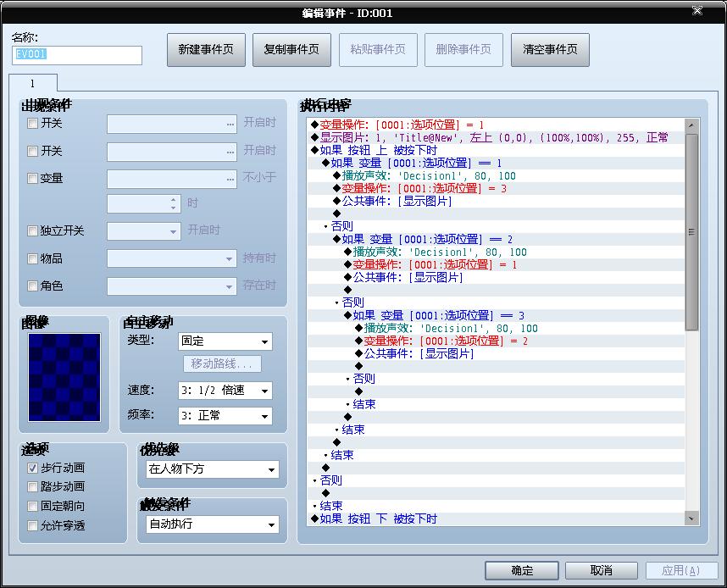Image resolution: width=727 pixels, height=588 pixels.
Task: Close the 编辑事件 dialog window
Action: click(696, 11)
